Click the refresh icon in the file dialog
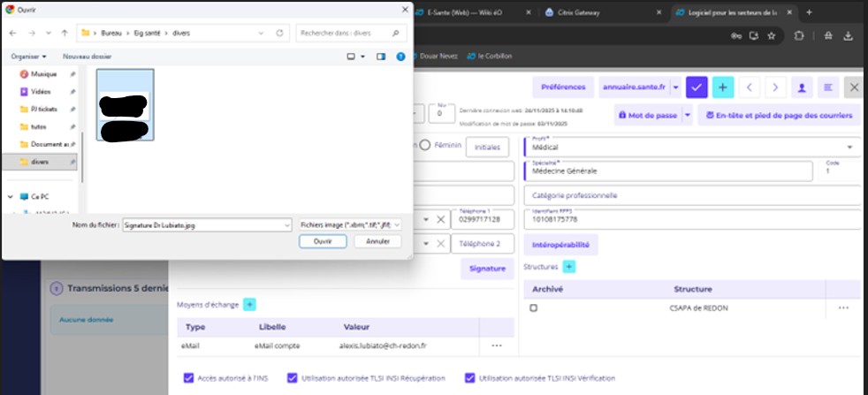 pos(279,33)
